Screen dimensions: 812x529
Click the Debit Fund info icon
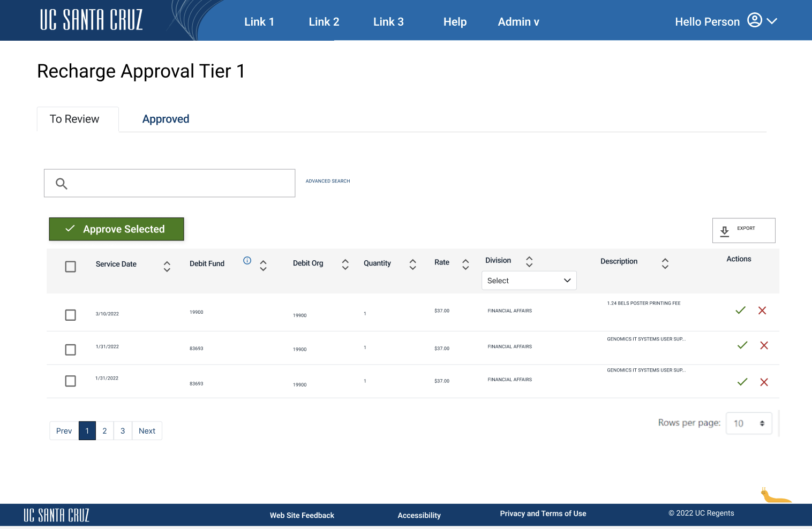point(247,260)
